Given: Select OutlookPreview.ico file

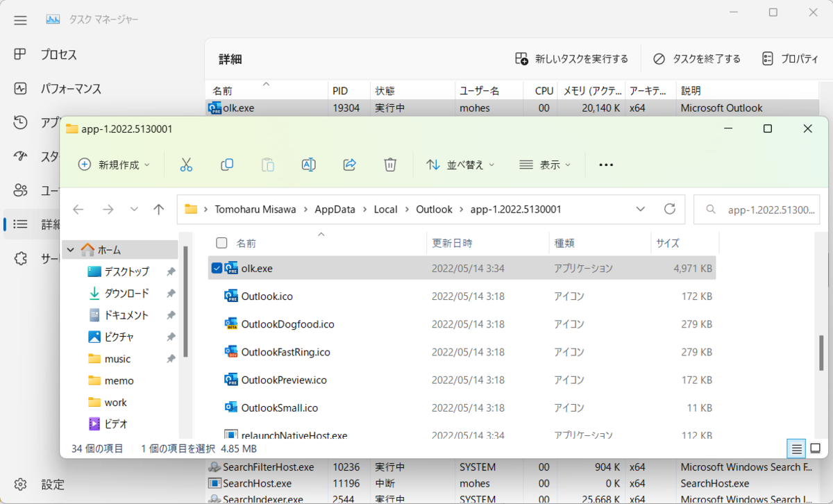Looking at the screenshot, I should coord(462,380).
